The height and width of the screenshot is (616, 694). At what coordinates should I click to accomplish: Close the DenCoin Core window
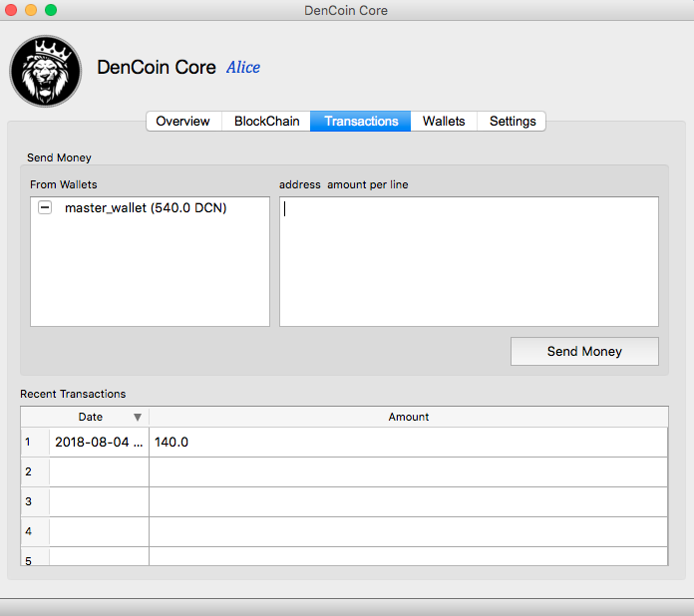click(x=12, y=10)
